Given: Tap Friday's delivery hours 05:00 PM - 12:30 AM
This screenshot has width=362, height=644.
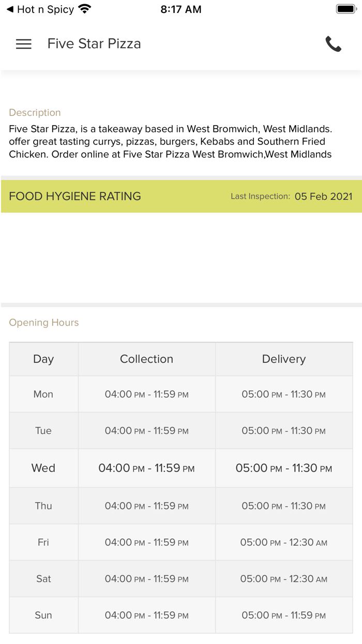Looking at the screenshot, I should point(283,542).
